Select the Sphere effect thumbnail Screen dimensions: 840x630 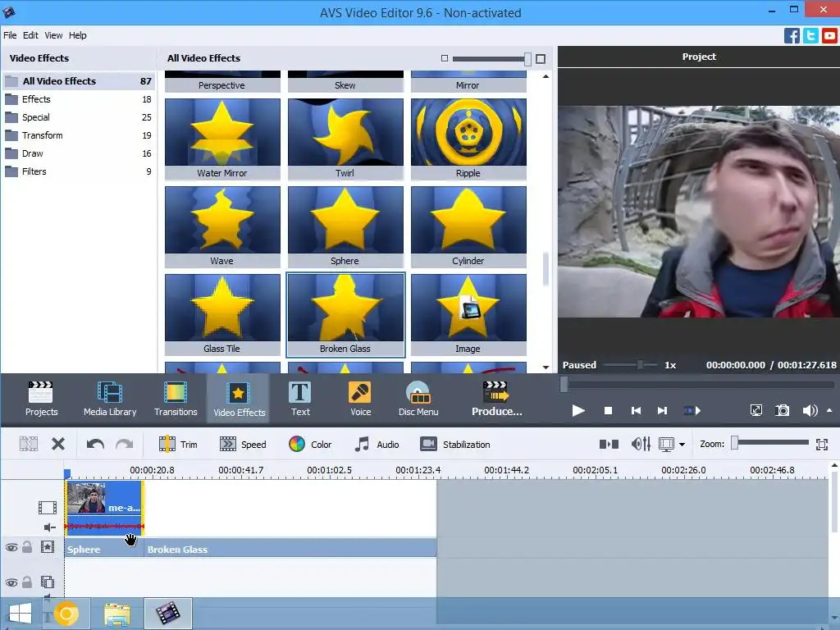(345, 226)
